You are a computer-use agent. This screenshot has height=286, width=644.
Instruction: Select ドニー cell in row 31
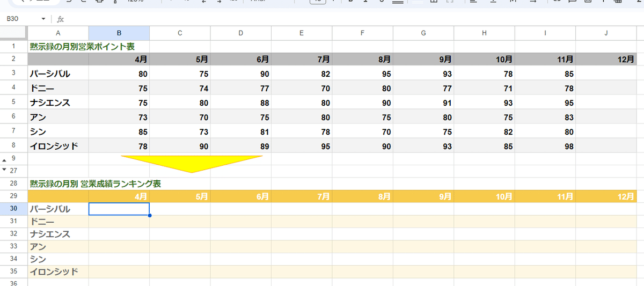click(x=58, y=222)
